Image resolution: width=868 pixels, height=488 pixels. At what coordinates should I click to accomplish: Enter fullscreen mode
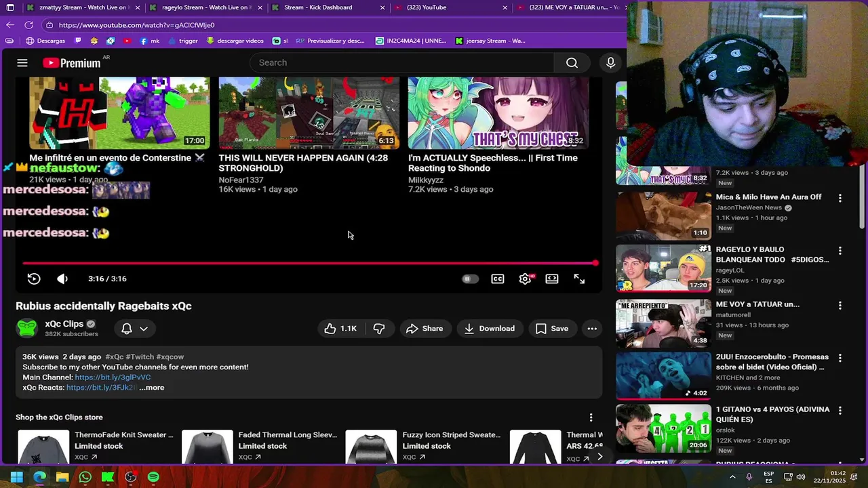pyautogui.click(x=579, y=279)
